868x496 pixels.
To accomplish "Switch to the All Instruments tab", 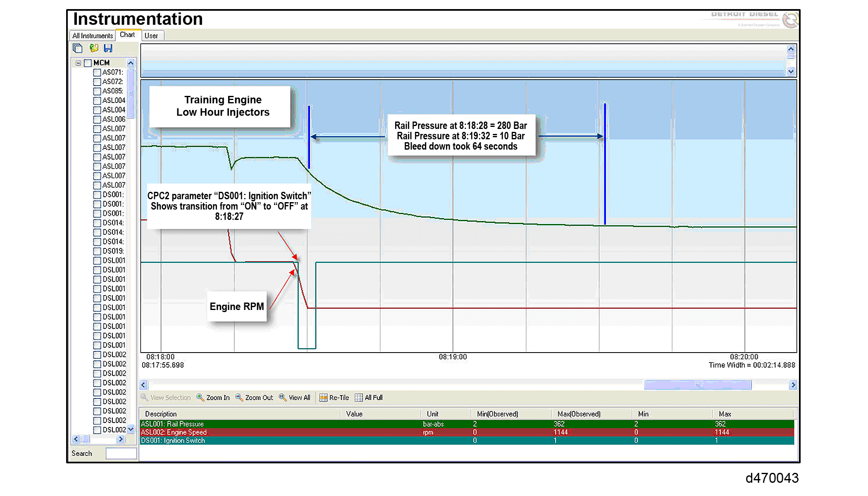I will pyautogui.click(x=93, y=36).
